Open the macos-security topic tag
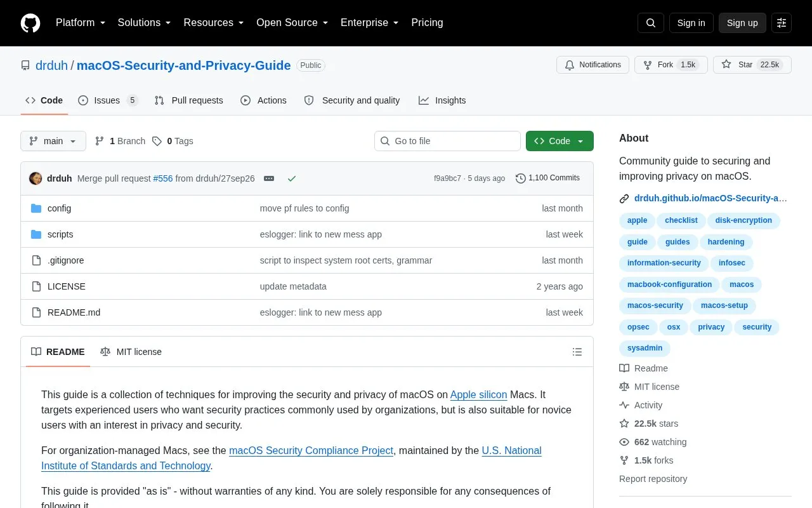Screen dimensions: 812x508 click(655, 305)
